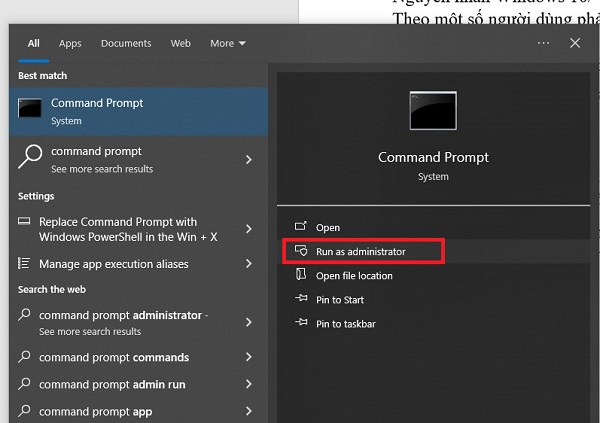Open 'command prompt See more search results'
600x423 pixels.
pyautogui.click(x=139, y=159)
